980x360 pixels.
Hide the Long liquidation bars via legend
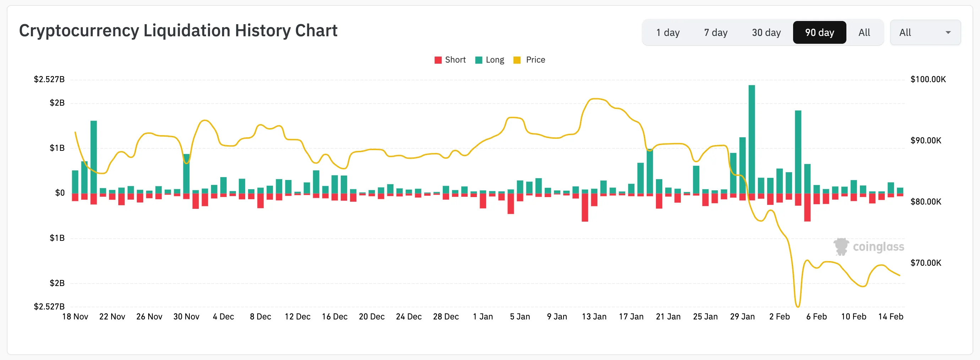coord(490,60)
